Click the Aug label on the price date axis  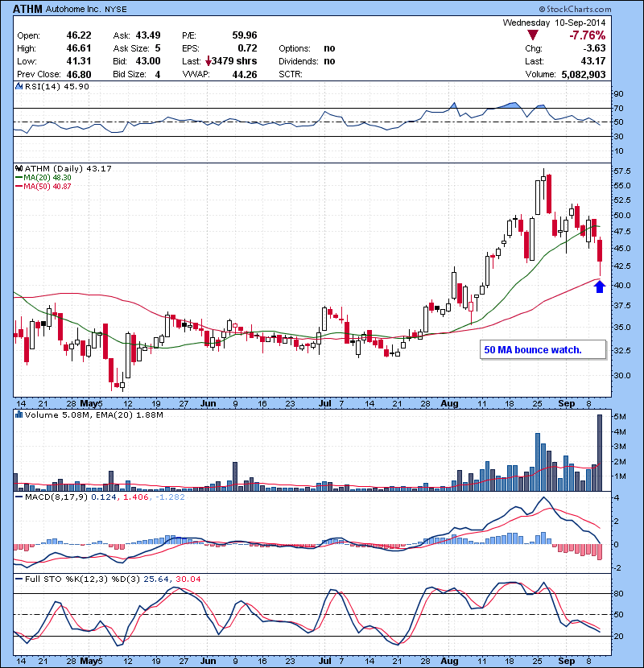[450, 403]
